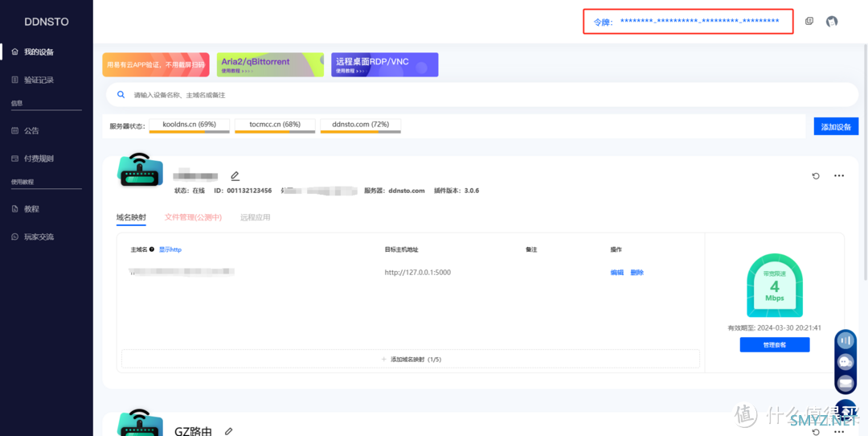The height and width of the screenshot is (436, 868).
Task: Click the GZ路由 device router icon
Action: [140, 422]
